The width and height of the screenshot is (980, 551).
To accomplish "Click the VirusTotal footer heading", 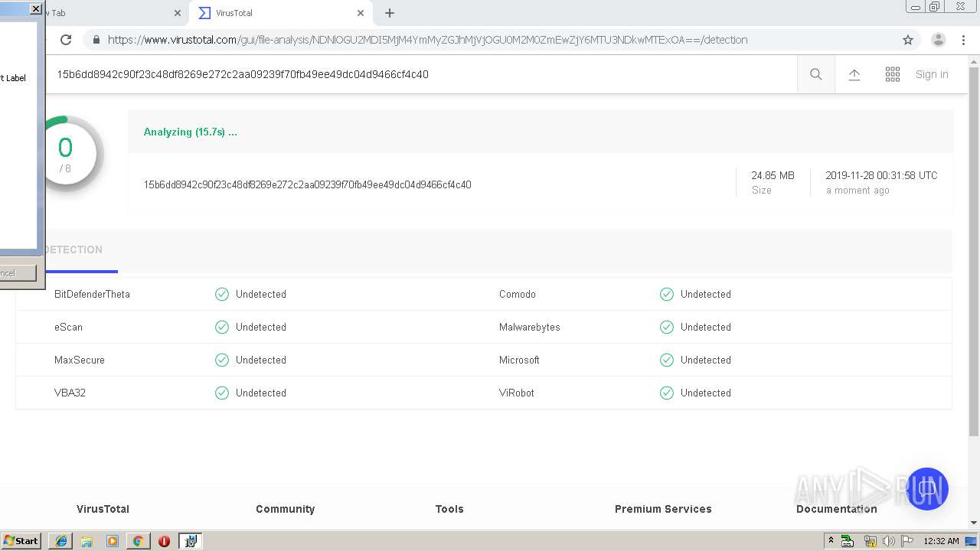I will (x=103, y=509).
